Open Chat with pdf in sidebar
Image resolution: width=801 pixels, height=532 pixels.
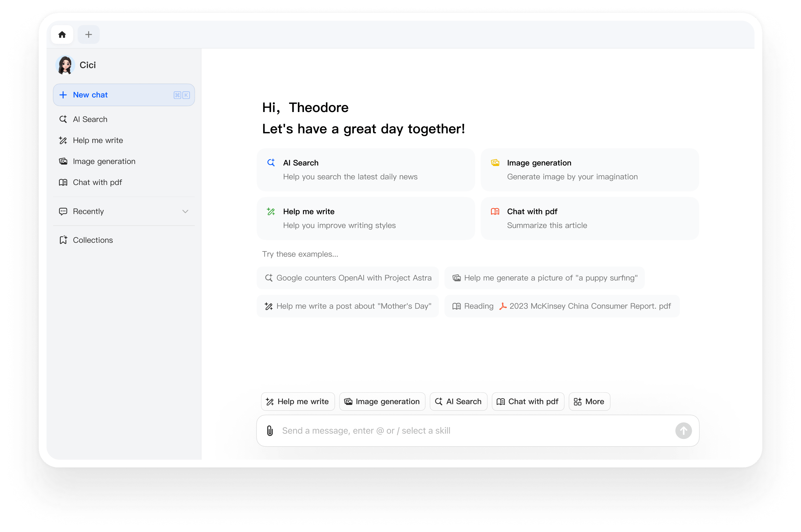[x=98, y=182]
